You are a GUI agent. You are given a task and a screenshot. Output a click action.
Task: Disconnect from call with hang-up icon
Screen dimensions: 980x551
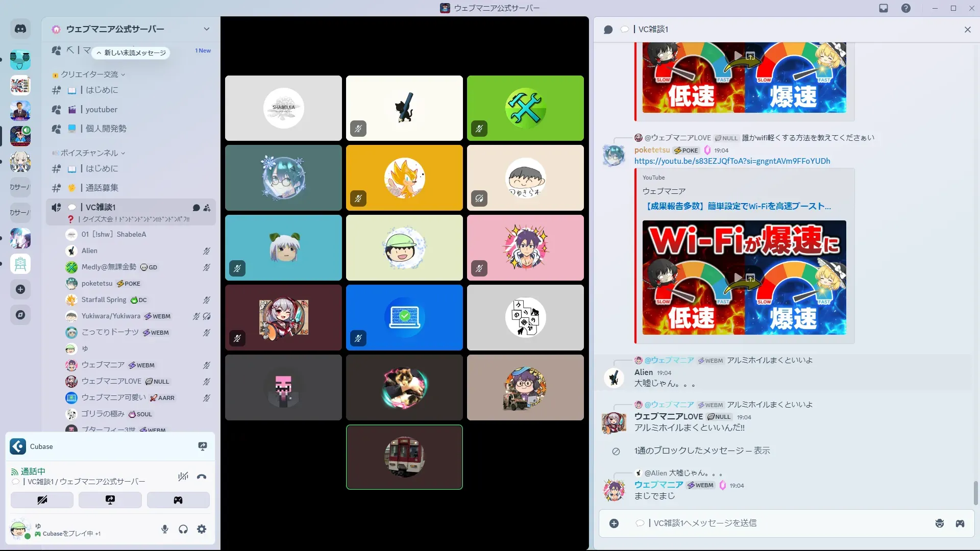202,477
